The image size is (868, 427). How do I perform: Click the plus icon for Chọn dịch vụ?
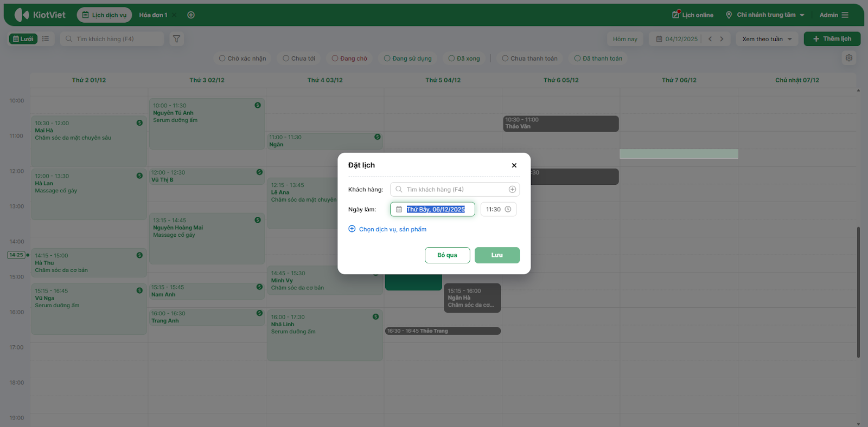coord(352,229)
